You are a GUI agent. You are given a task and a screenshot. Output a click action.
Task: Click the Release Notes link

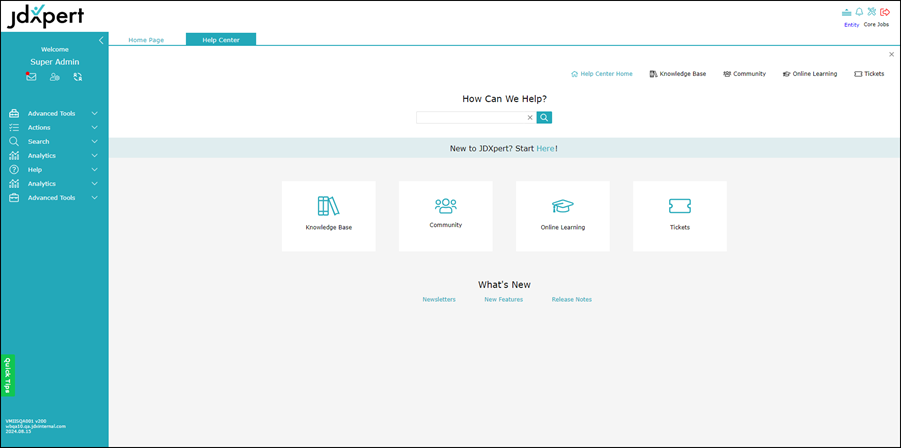571,299
